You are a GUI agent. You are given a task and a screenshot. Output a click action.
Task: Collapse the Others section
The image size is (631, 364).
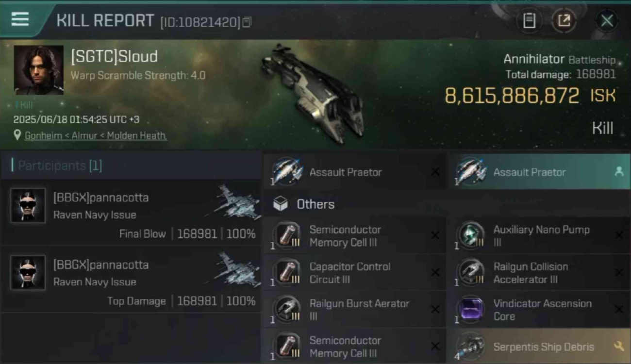tap(446, 204)
